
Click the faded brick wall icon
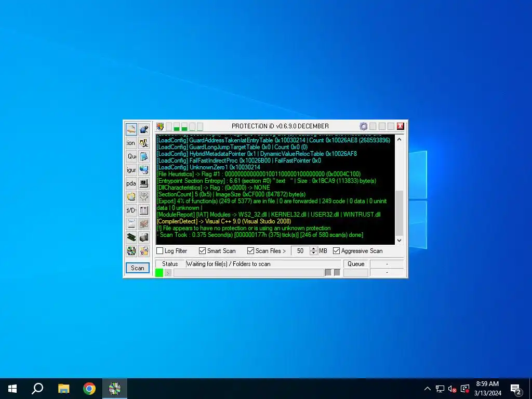pos(144,224)
